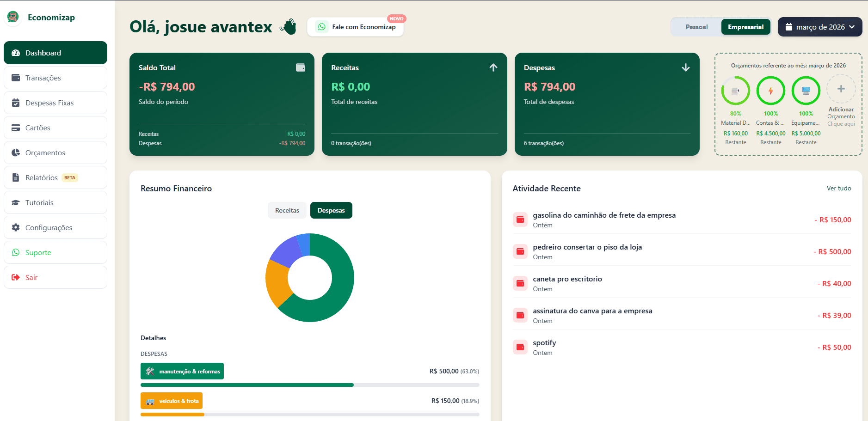Open Configurações in the sidebar

pyautogui.click(x=55, y=227)
